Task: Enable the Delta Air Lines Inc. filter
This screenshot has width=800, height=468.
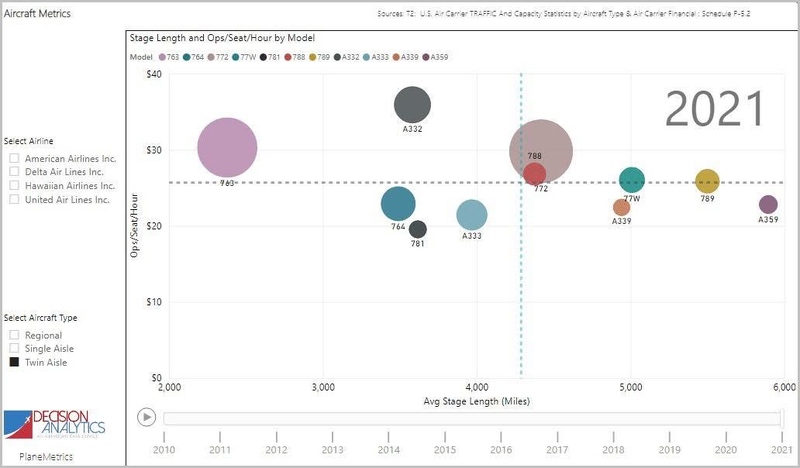Action: click(14, 172)
